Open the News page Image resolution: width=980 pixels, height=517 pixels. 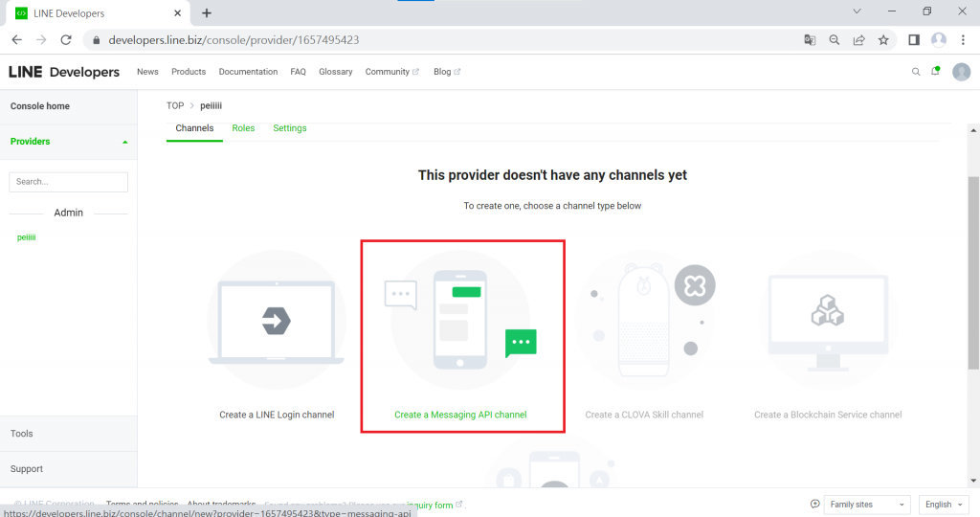147,72
